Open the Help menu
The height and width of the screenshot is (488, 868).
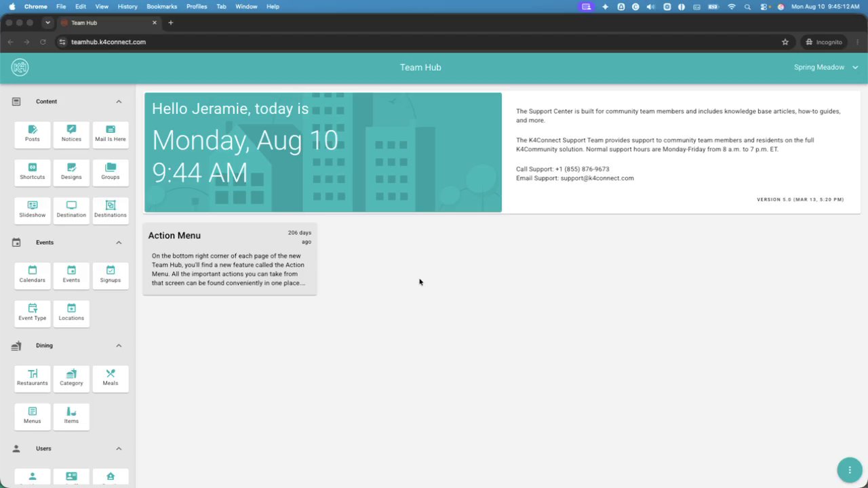pos(273,6)
